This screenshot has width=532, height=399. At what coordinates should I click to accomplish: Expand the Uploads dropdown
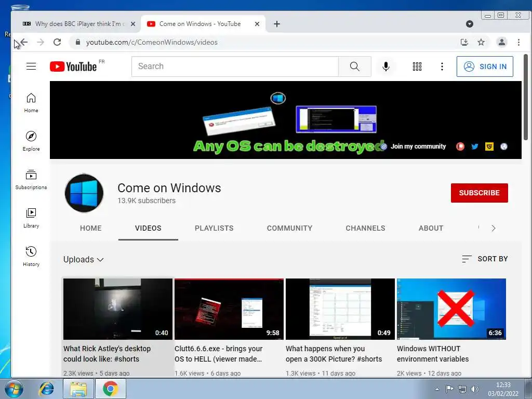84,260
